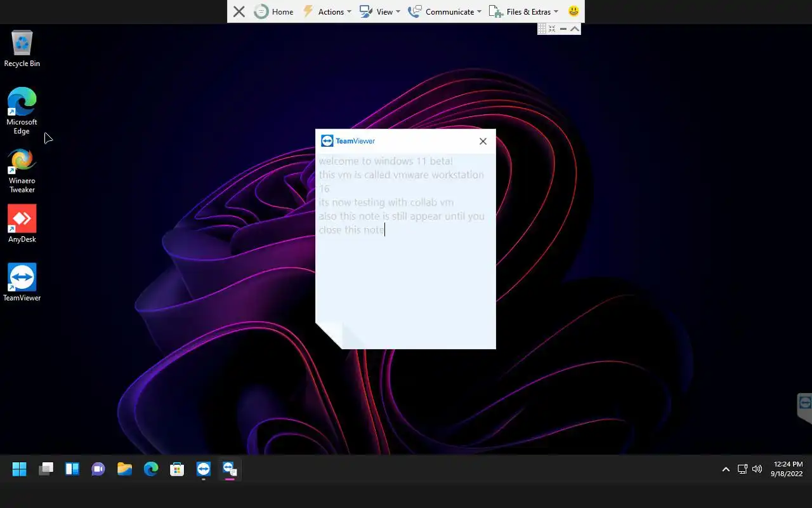812x508 pixels.
Task: Close the remote session with the toolbar X
Action: [239, 11]
